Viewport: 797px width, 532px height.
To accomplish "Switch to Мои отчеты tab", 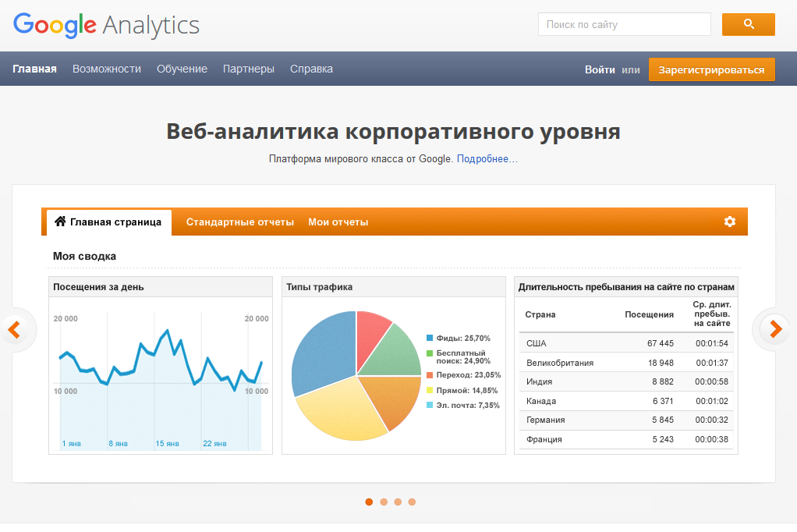I will [x=338, y=222].
